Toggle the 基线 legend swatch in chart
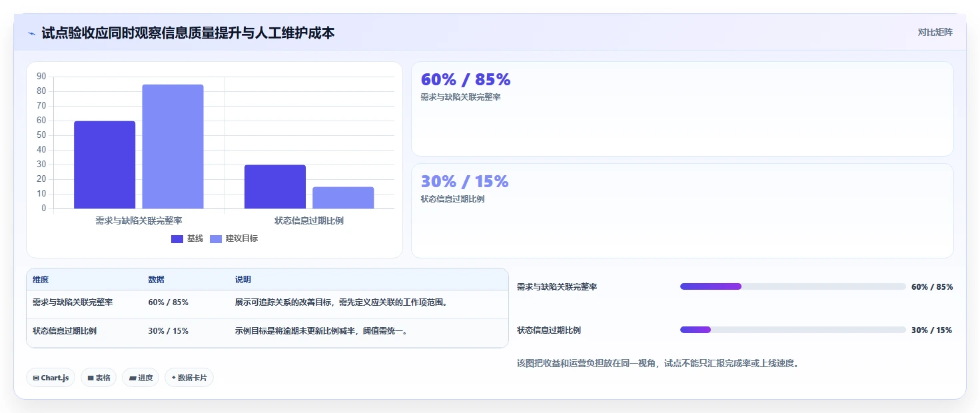Screen dimensions: 980x413 coord(177,238)
